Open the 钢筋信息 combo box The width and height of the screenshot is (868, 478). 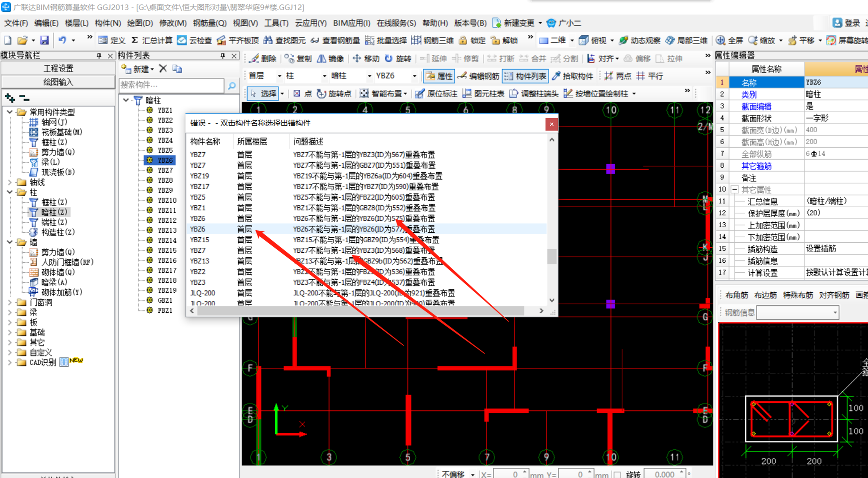pos(797,313)
